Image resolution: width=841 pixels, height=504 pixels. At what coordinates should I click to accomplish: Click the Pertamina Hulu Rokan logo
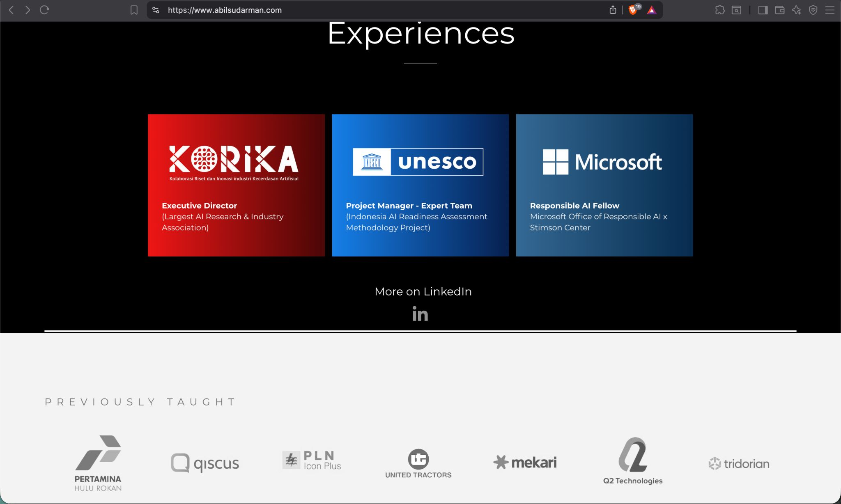coord(98,463)
